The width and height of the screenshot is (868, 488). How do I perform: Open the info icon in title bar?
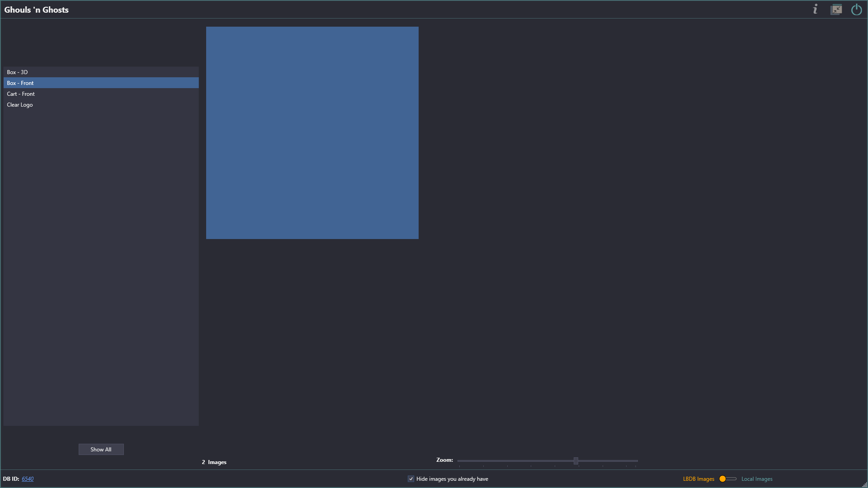coord(815,9)
